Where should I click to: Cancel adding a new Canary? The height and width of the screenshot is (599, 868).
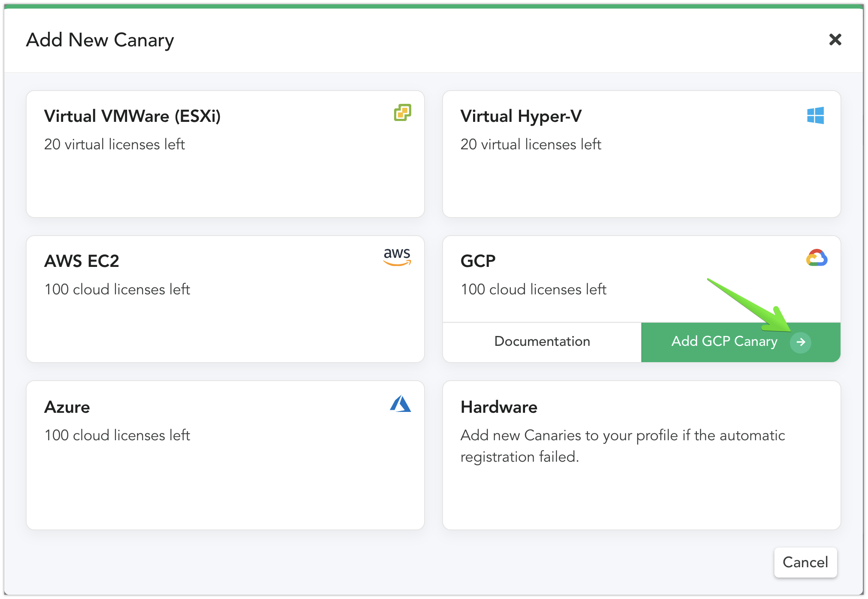(805, 563)
